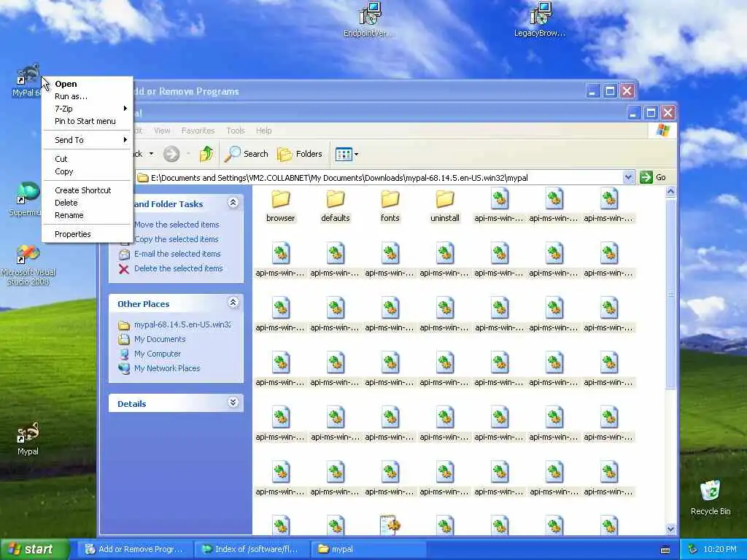Click the notification tray icon by clock

click(693, 549)
